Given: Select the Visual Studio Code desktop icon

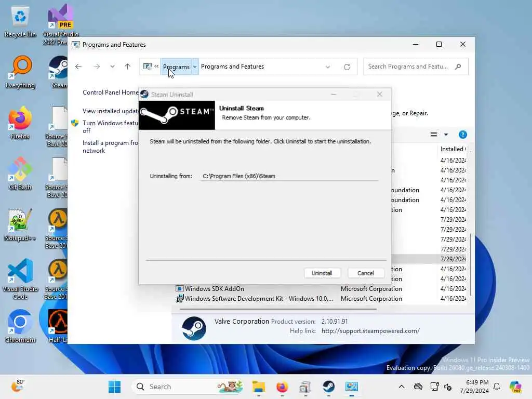Looking at the screenshot, I should 20,279.
